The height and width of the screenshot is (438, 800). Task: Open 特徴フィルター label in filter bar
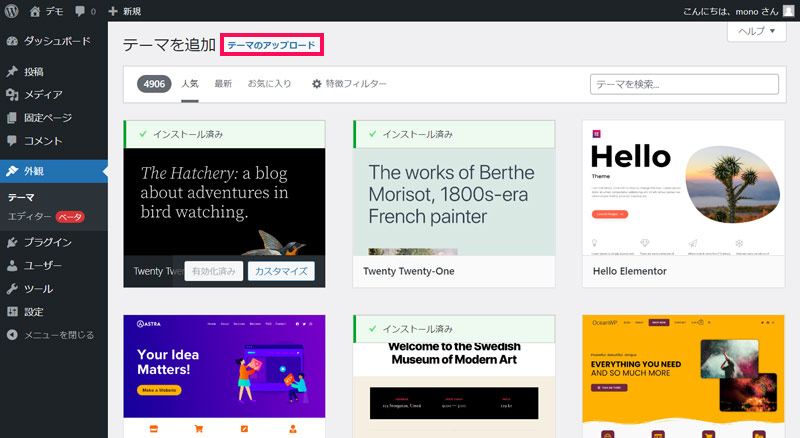pyautogui.click(x=356, y=84)
